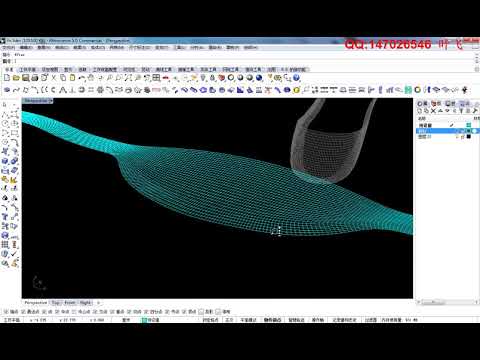Image resolution: width=480 pixels, height=360 pixels.
Task: Switch to the Right viewport tab
Action: (85, 303)
